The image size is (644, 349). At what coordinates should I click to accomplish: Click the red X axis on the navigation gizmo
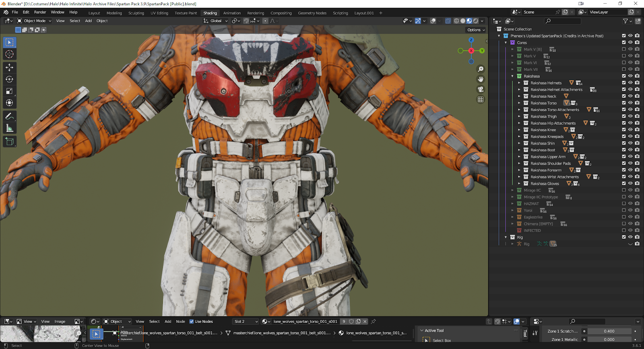pos(471,51)
